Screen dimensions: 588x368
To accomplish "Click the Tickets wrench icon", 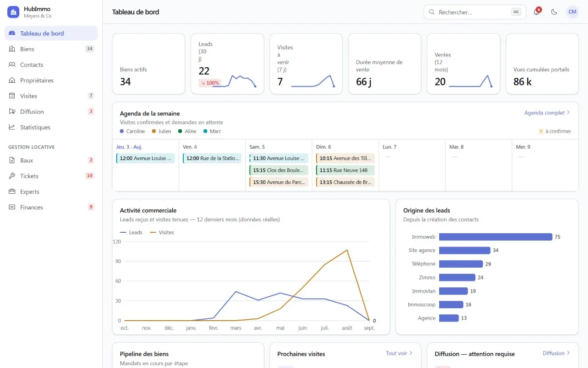I will coord(12,176).
